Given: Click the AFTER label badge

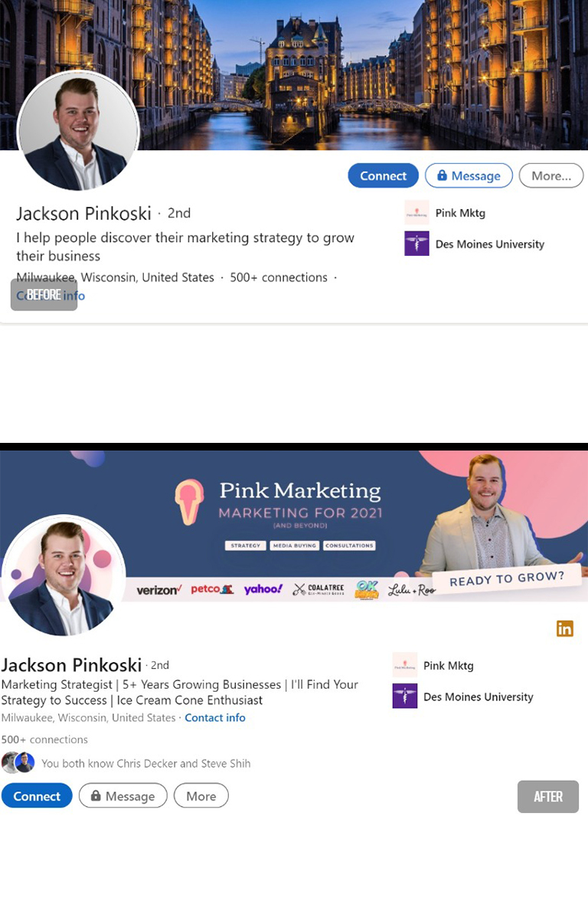Looking at the screenshot, I should click(x=548, y=797).
